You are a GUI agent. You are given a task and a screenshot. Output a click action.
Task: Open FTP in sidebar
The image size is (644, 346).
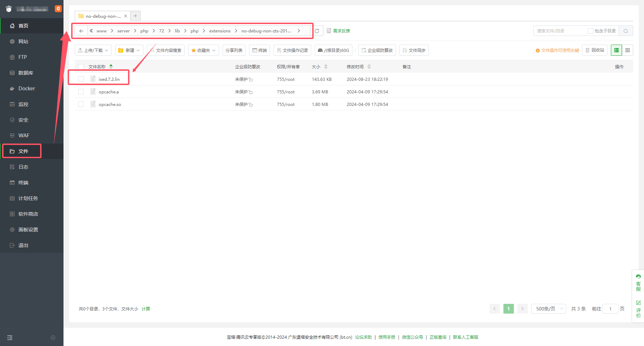[x=32, y=57]
